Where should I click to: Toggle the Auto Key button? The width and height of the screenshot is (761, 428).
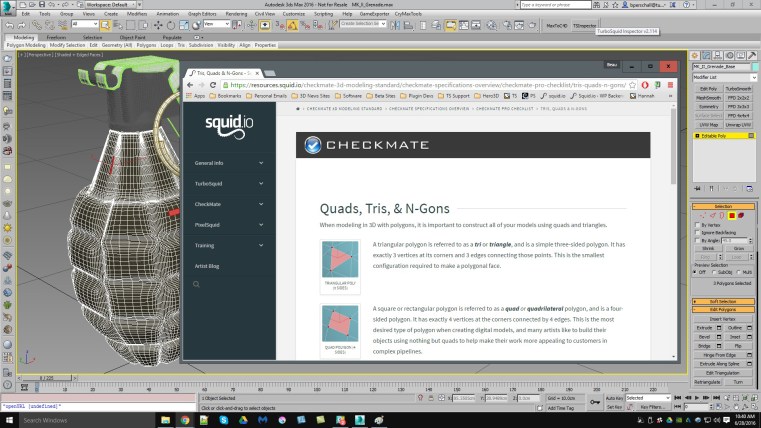(614, 398)
